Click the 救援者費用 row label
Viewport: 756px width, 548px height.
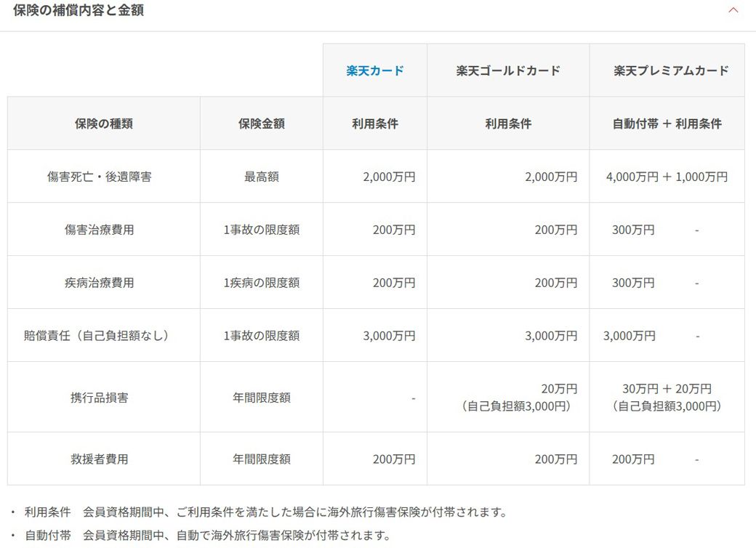(x=102, y=459)
